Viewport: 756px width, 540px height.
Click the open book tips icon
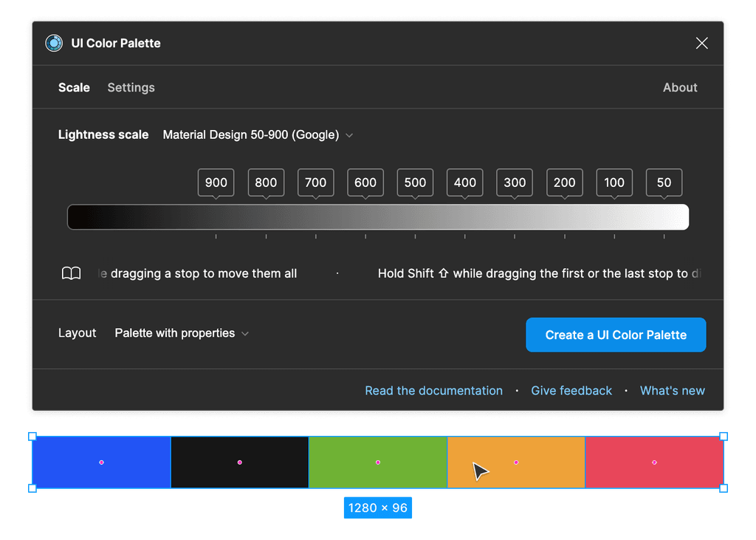(72, 273)
